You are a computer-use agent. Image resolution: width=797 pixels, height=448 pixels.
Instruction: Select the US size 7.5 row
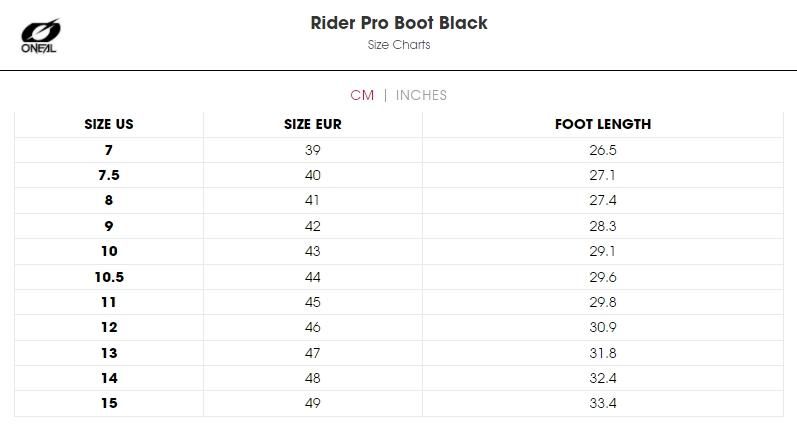399,175
